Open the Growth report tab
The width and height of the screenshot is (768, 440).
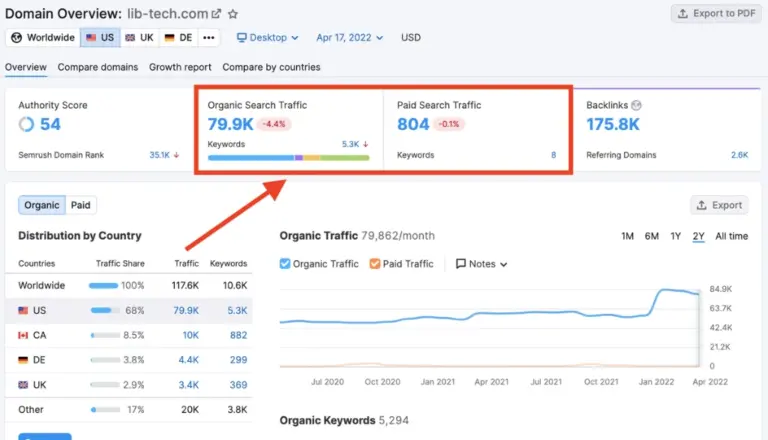[x=180, y=67]
